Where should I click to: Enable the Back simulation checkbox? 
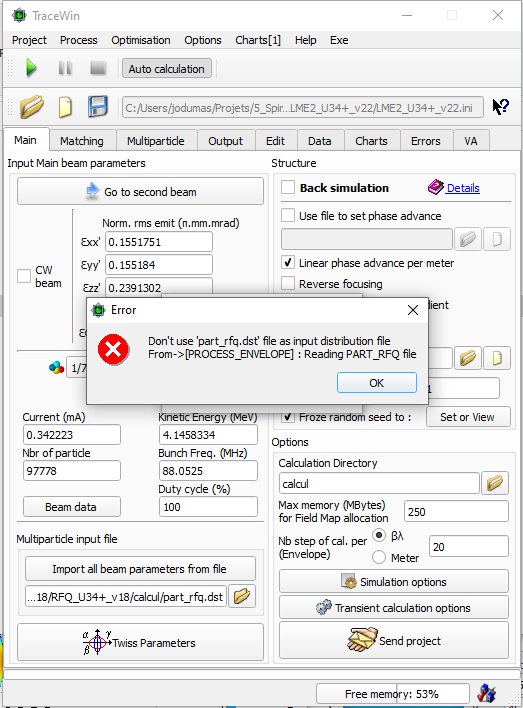(x=288, y=187)
